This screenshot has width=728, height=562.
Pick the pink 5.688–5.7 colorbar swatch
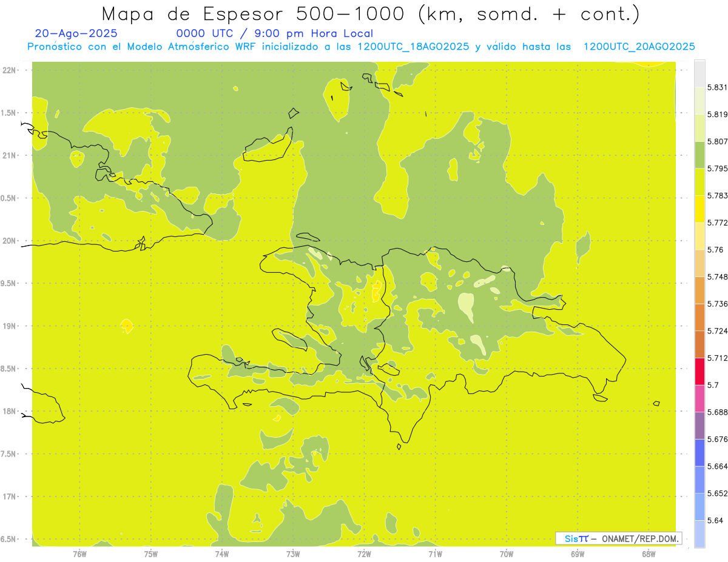pyautogui.click(x=700, y=398)
